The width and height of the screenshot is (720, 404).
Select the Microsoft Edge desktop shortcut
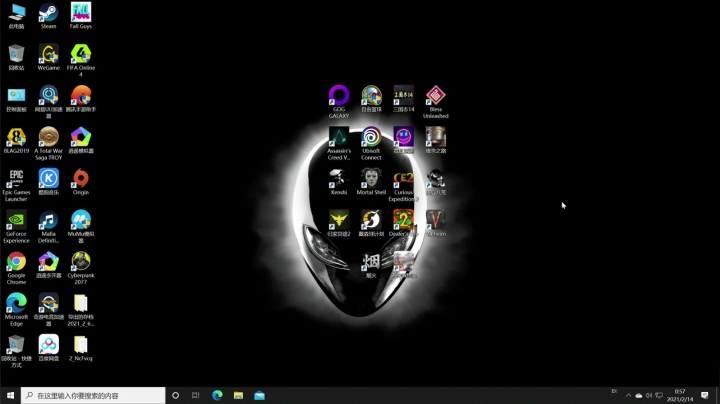[x=16, y=309]
